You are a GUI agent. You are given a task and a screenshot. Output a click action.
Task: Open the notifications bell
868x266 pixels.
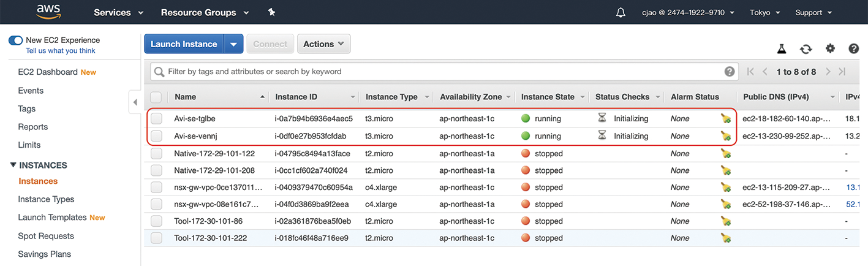(621, 12)
